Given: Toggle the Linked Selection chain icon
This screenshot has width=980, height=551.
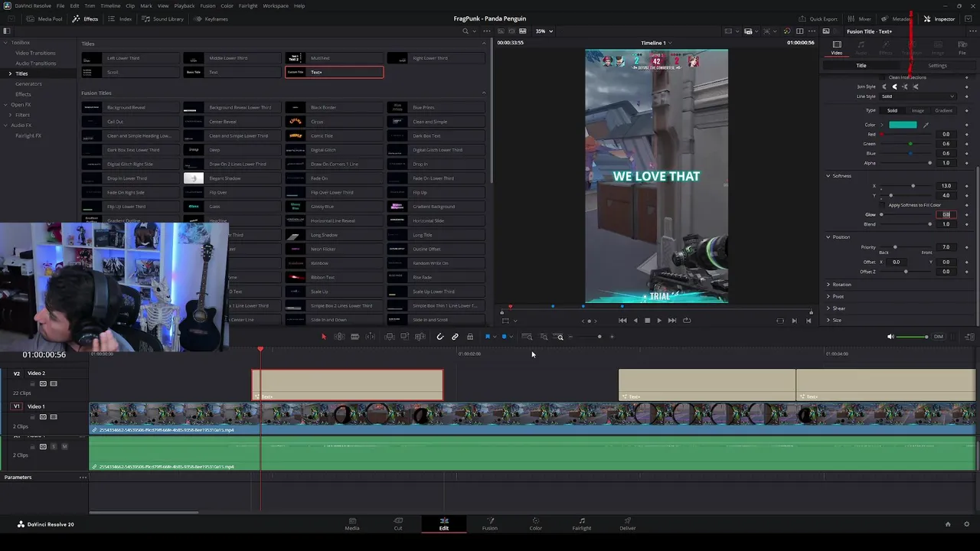Looking at the screenshot, I should click(x=455, y=337).
